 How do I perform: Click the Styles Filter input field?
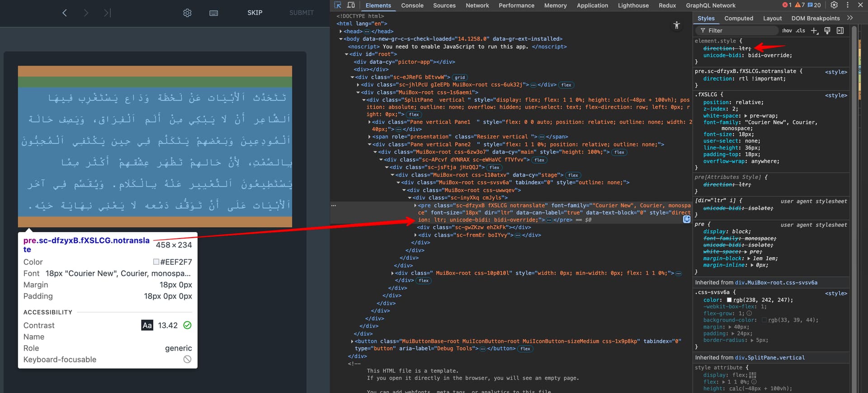click(736, 31)
